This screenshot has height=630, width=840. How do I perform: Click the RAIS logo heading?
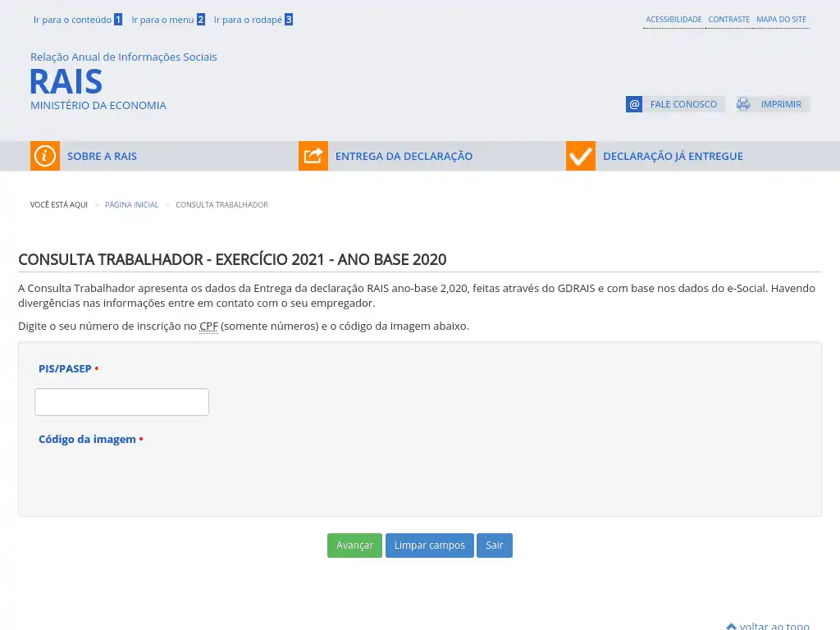(66, 82)
